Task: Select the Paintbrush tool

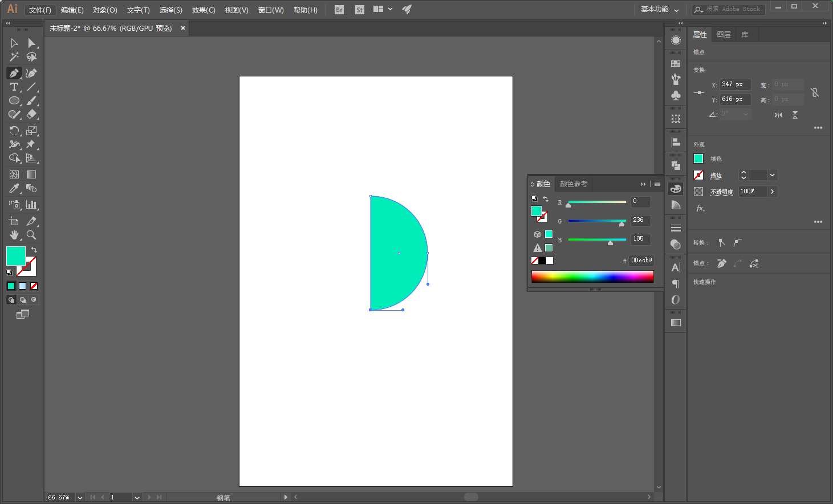Action: tap(31, 101)
